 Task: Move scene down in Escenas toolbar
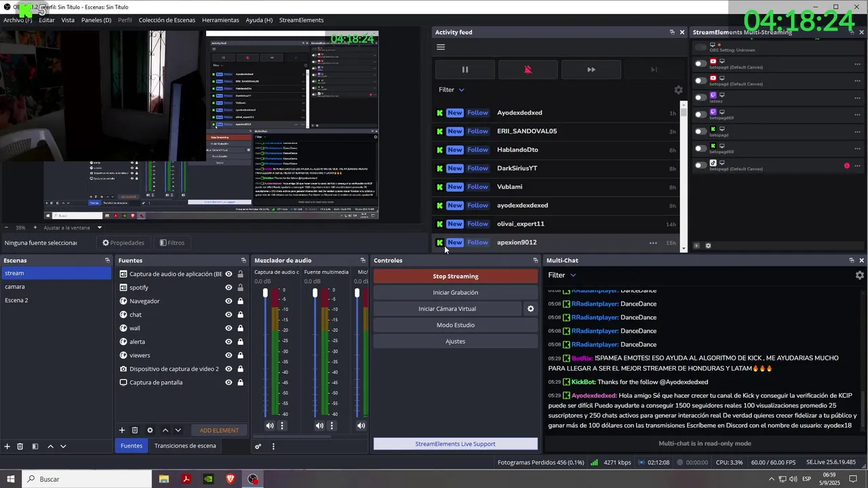point(63,447)
